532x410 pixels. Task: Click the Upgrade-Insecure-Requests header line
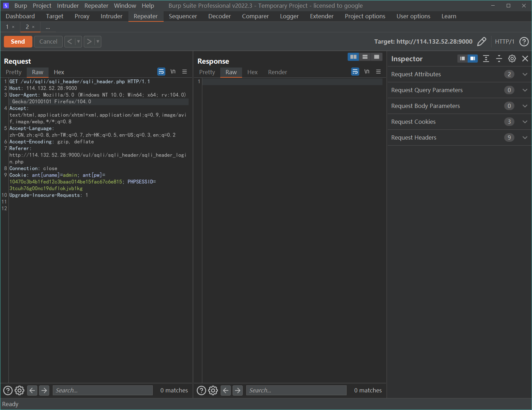point(49,195)
